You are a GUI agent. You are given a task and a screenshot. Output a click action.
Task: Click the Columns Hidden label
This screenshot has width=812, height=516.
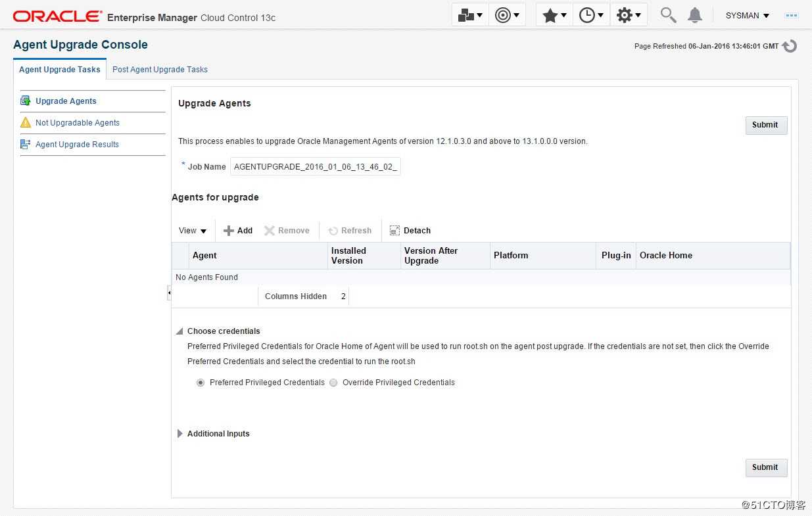tap(296, 296)
